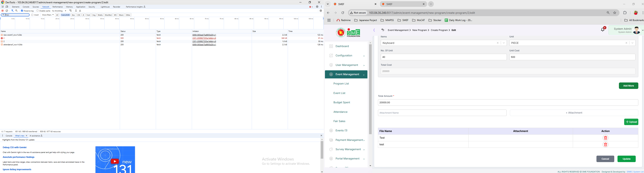Enable the Disable cache checkbox
Image resolution: width=644 pixels, height=173 pixels.
tap(37, 11)
